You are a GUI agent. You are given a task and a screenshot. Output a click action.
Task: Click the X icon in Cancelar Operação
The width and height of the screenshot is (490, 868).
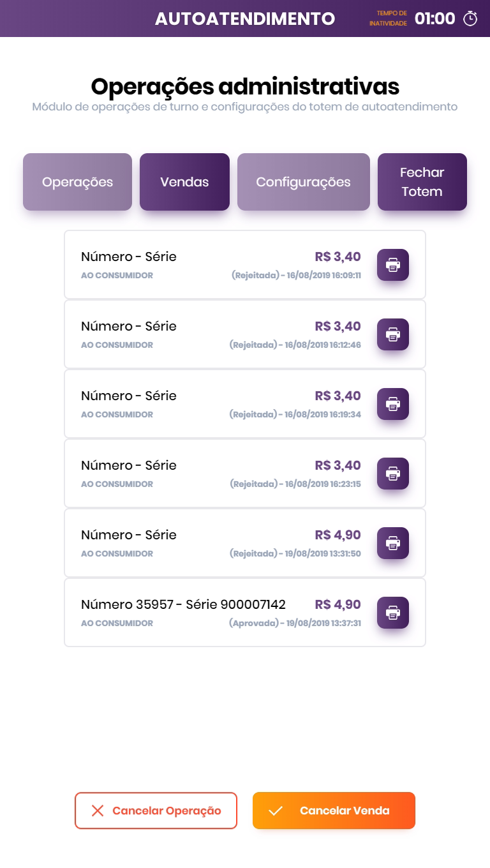tap(98, 811)
